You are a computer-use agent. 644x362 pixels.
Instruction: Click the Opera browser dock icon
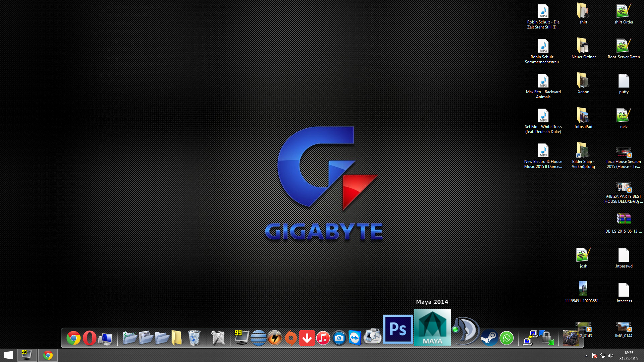(90, 338)
